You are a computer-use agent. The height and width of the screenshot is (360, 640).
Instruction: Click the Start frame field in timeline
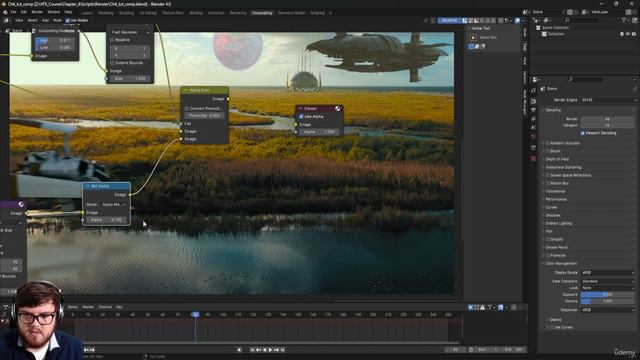[x=488, y=350]
